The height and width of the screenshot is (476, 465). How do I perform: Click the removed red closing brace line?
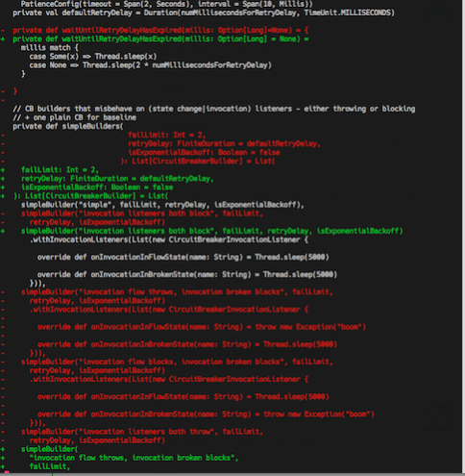click(14, 91)
